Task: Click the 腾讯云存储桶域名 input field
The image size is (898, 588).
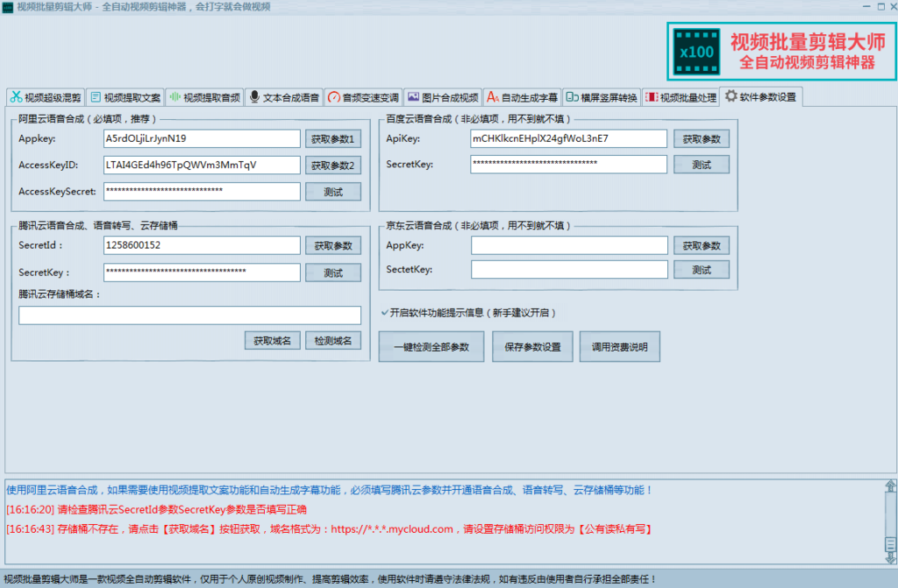Action: coord(189,315)
